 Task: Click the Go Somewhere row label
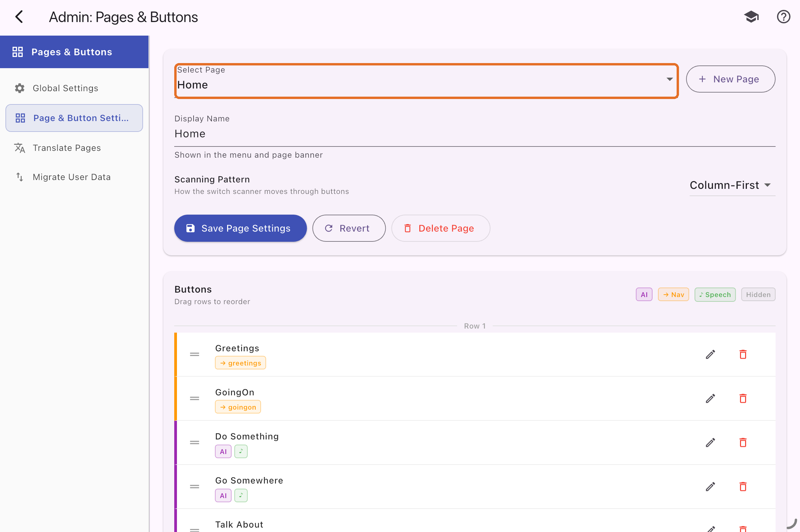pos(249,480)
